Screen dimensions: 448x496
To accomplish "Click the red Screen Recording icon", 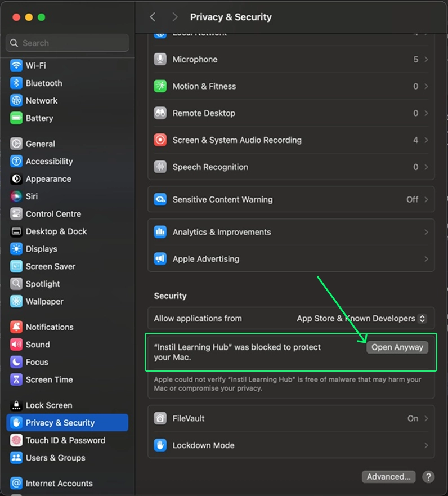I will pos(160,140).
